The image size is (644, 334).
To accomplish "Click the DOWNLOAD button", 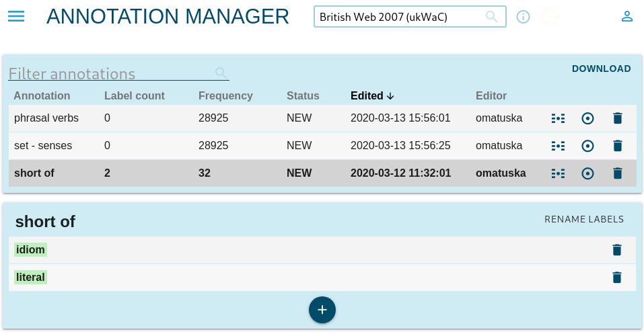I will point(601,69).
